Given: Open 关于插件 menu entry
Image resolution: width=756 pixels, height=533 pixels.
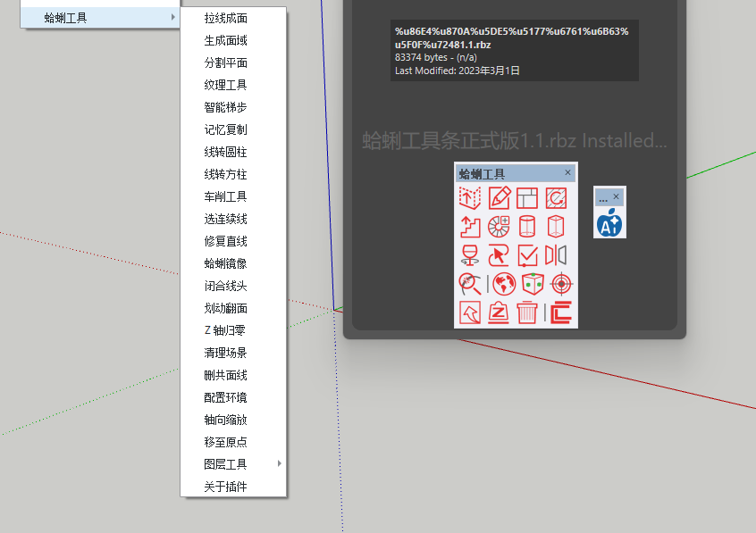Looking at the screenshot, I should [x=225, y=487].
